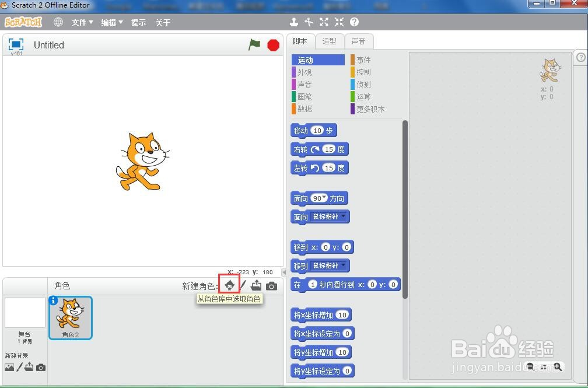Open block help question mark tool

[354, 22]
